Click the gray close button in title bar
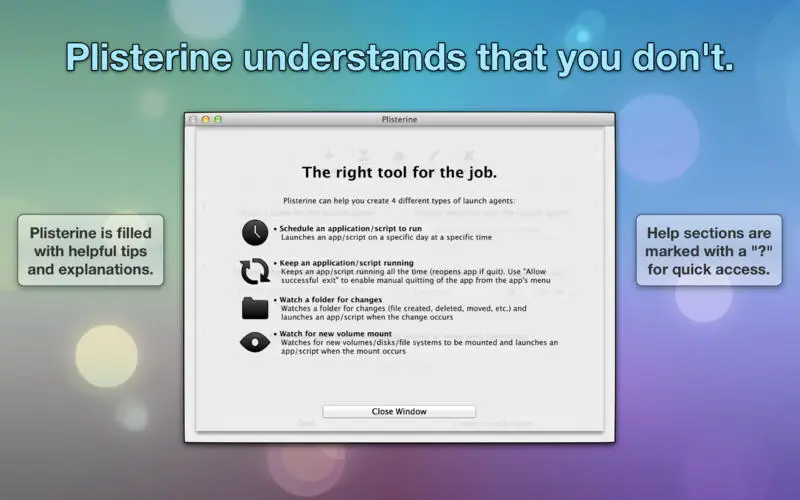This screenshot has height=500, width=800. tap(193, 119)
